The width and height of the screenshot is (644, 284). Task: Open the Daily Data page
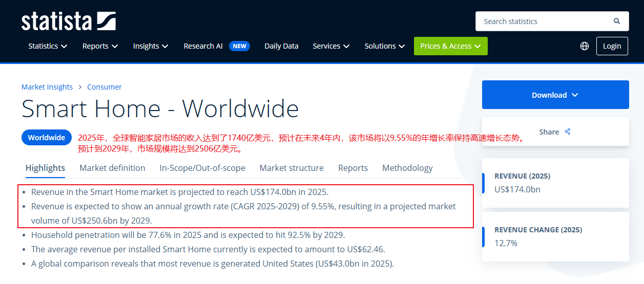click(281, 46)
